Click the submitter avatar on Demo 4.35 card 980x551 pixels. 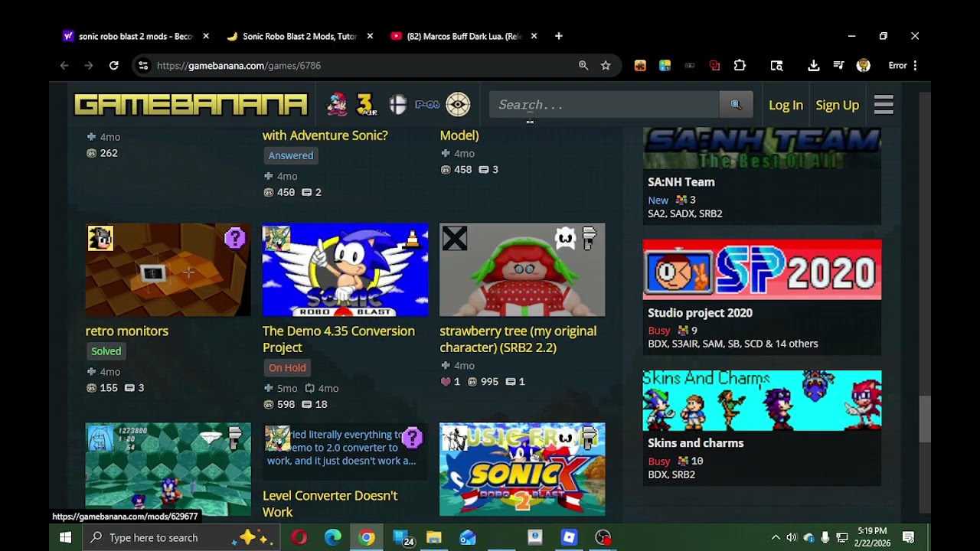(277, 238)
